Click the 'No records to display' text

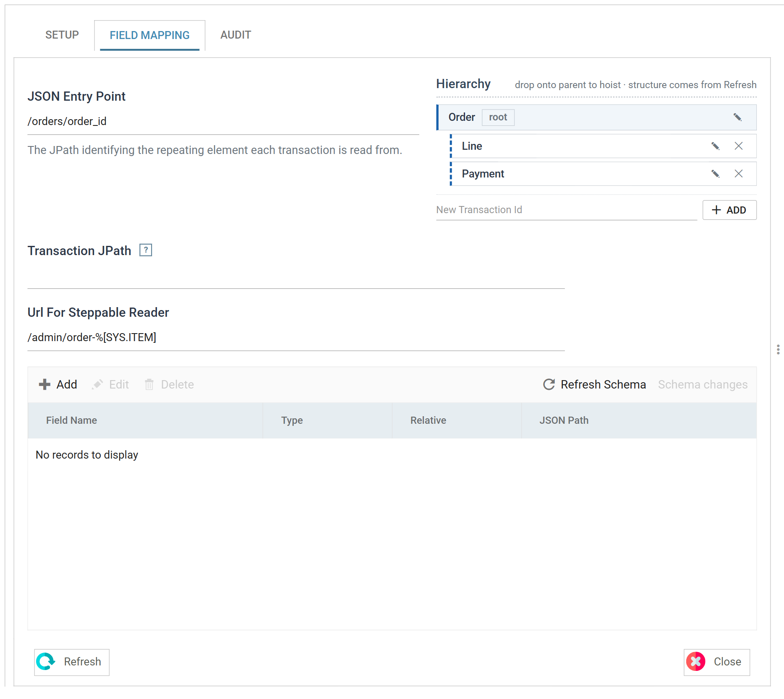[x=87, y=455]
